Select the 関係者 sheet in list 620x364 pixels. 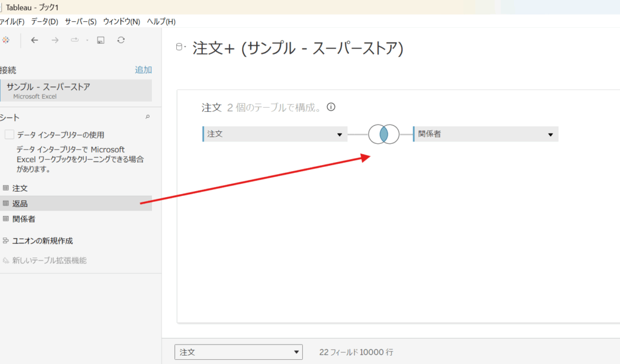(24, 219)
